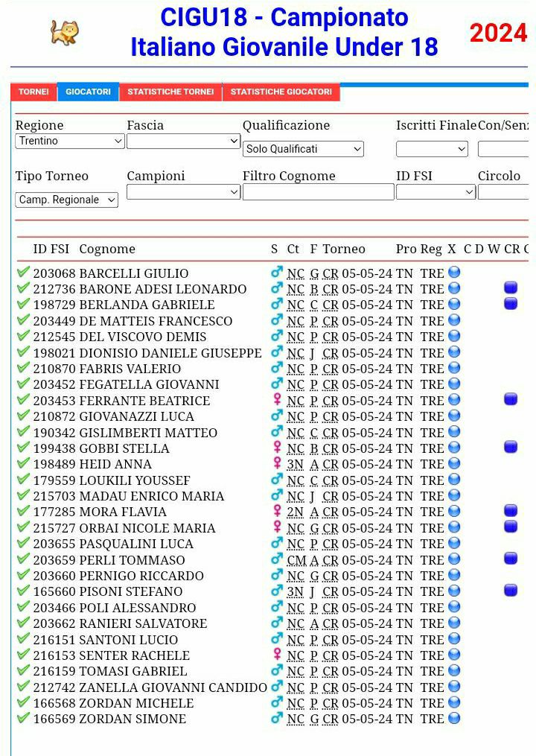Click green checkmark next to BARCELLI GIULIO

click(x=23, y=273)
